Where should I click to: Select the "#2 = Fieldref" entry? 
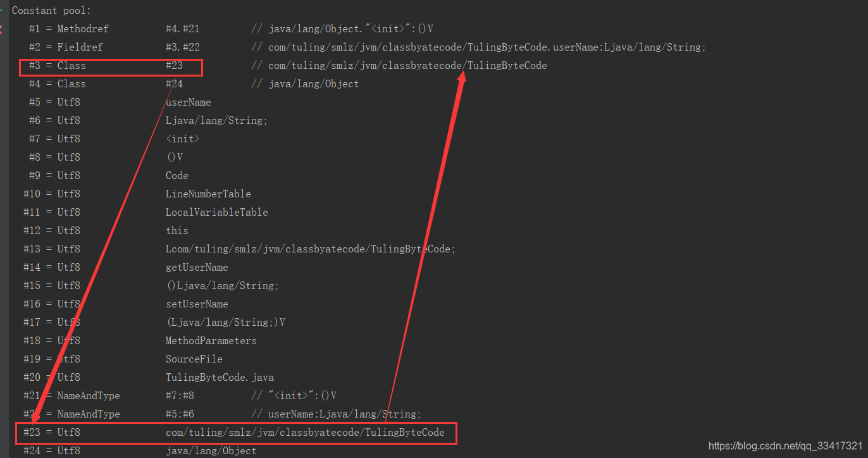click(x=66, y=47)
